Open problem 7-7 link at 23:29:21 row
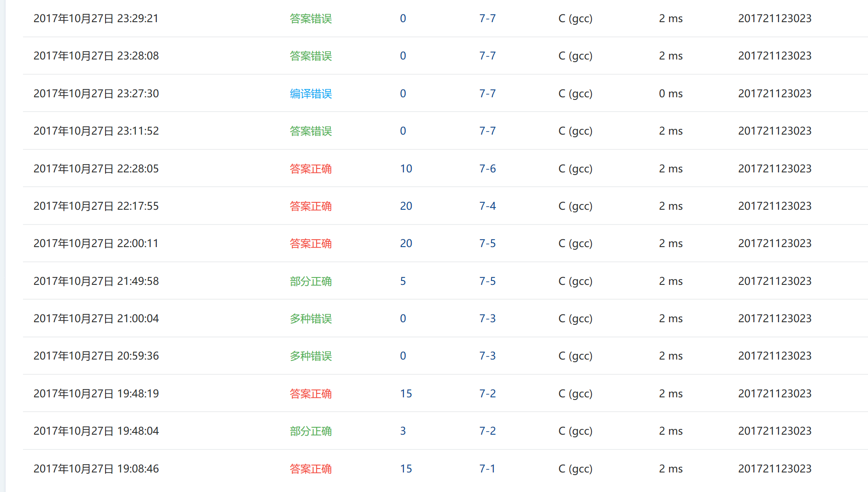 pyautogui.click(x=487, y=18)
